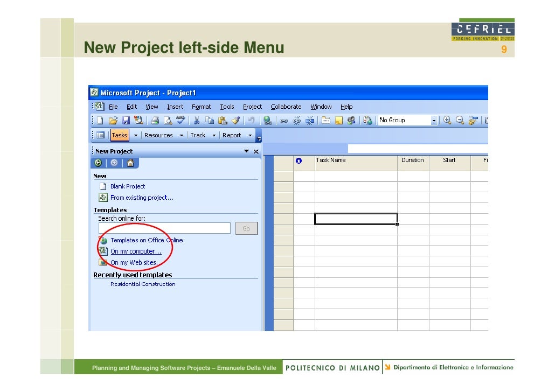Image resolution: width=555 pixels, height=392 pixels.
Task: Click the Go search button
Action: [246, 228]
